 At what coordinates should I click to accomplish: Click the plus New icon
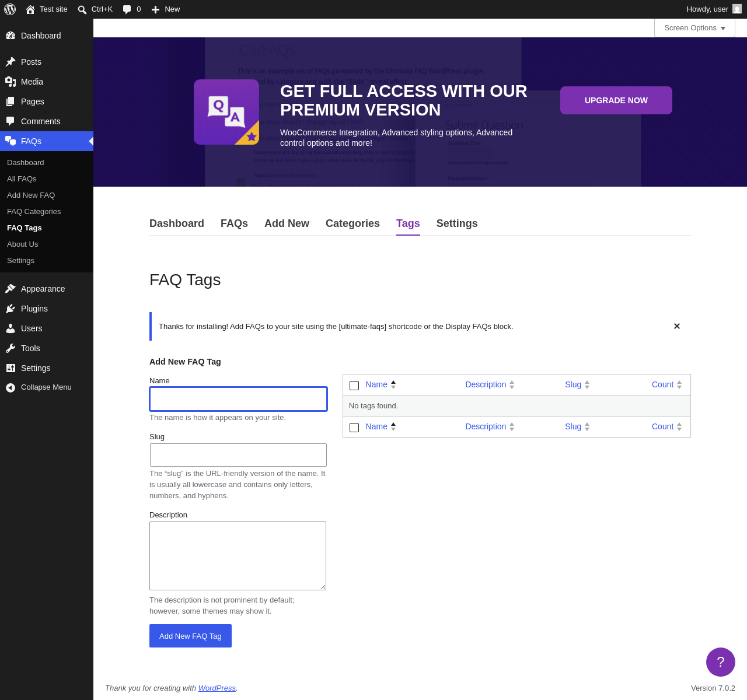click(x=155, y=9)
